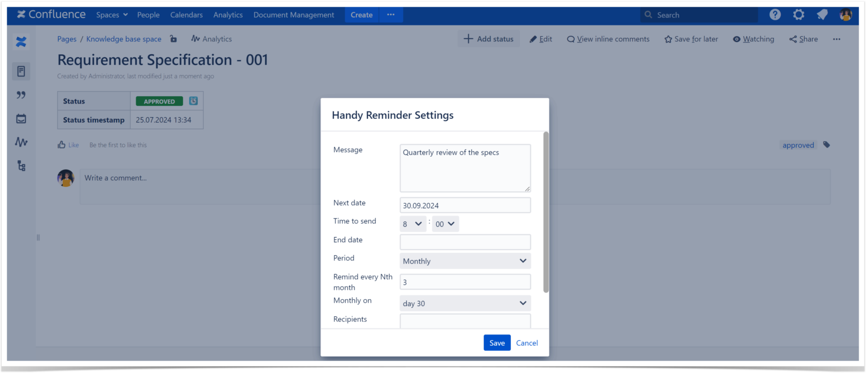Image resolution: width=868 pixels, height=374 pixels.
Task: Open the Analytics link near breadcrumbs
Action: 211,39
